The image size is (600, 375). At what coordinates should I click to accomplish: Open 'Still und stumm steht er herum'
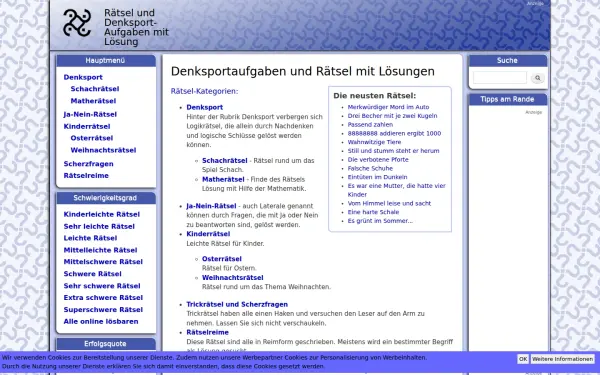pos(393,151)
